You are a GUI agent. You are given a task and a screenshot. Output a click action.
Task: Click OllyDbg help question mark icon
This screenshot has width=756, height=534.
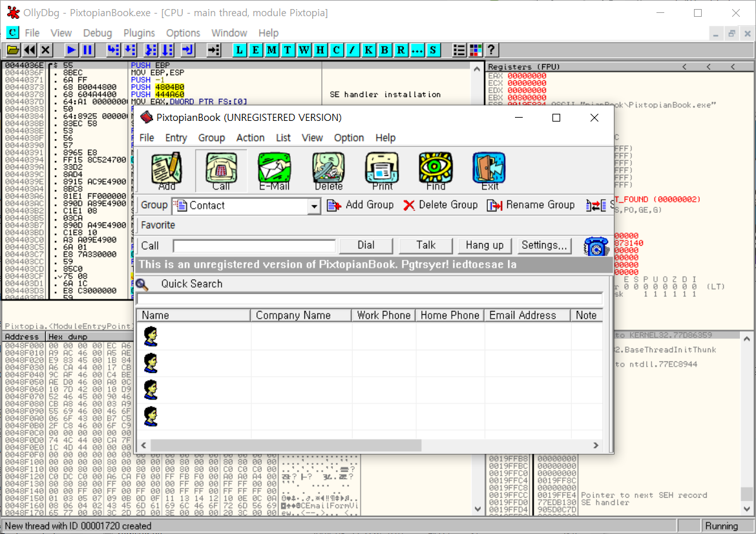[x=491, y=50]
